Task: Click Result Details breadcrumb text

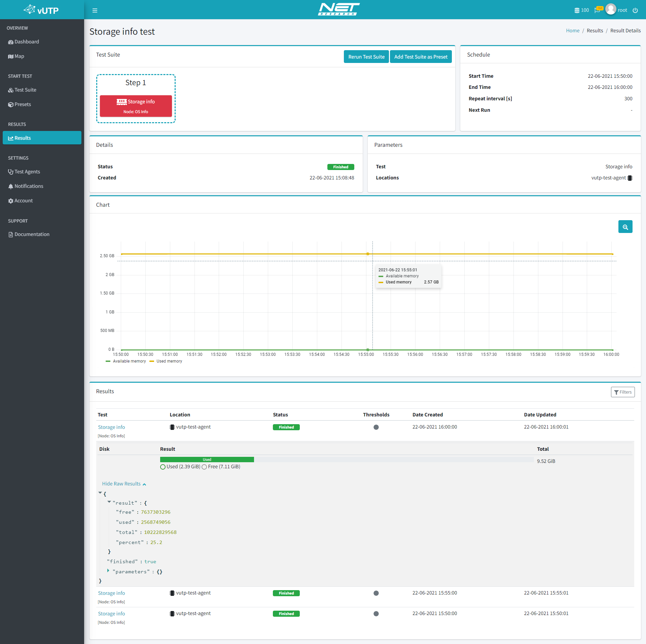Action: (625, 31)
